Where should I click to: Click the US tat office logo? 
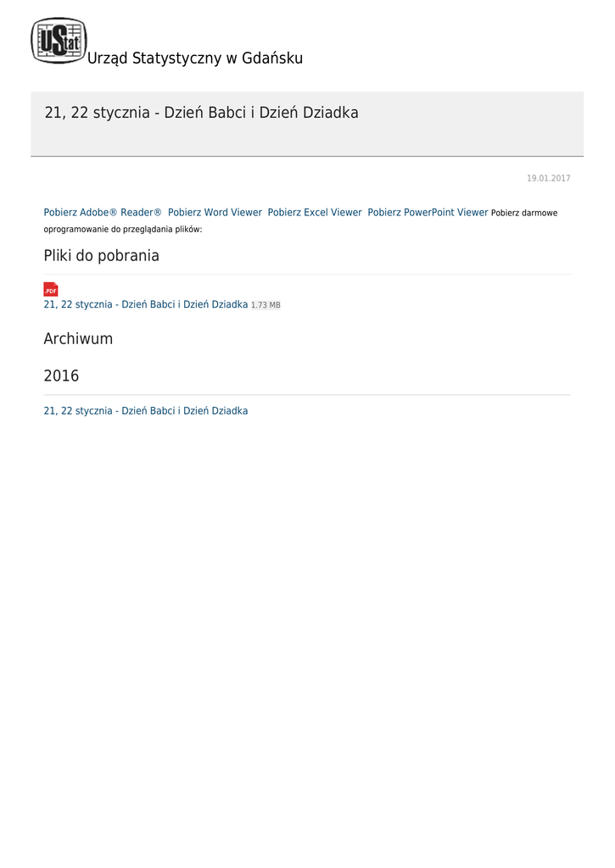(59, 41)
